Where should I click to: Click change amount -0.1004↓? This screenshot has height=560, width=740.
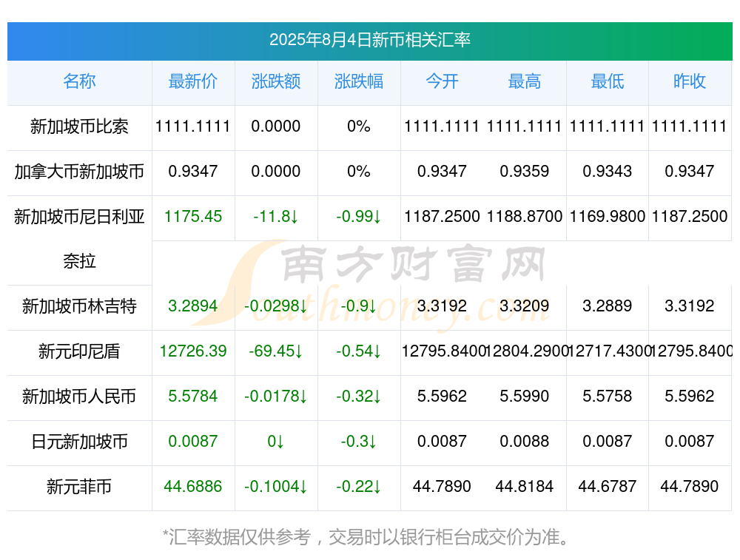click(x=275, y=487)
